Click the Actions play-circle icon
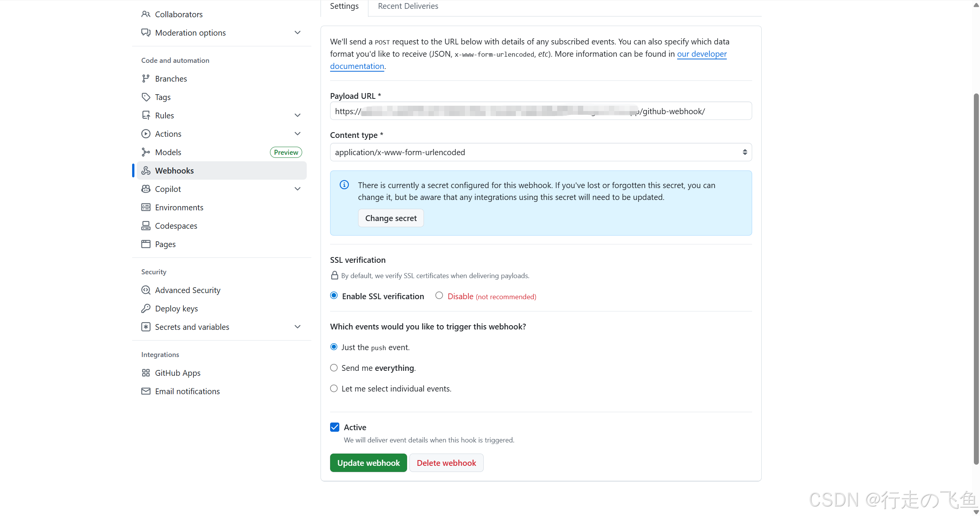The image size is (980, 516). pyautogui.click(x=146, y=134)
